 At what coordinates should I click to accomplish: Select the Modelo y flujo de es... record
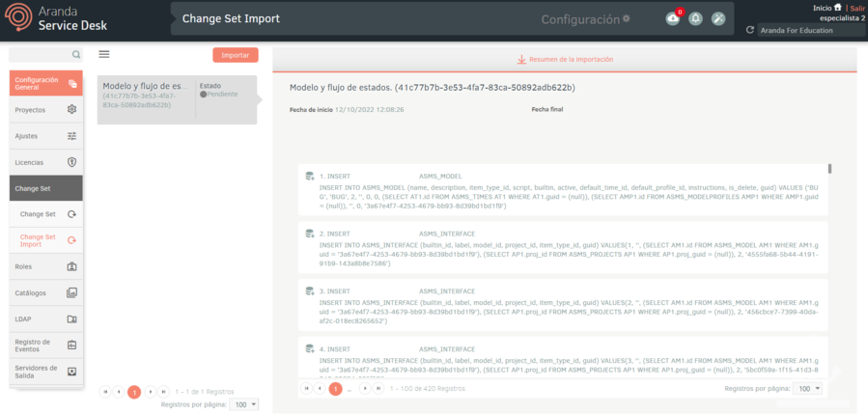coord(177,100)
